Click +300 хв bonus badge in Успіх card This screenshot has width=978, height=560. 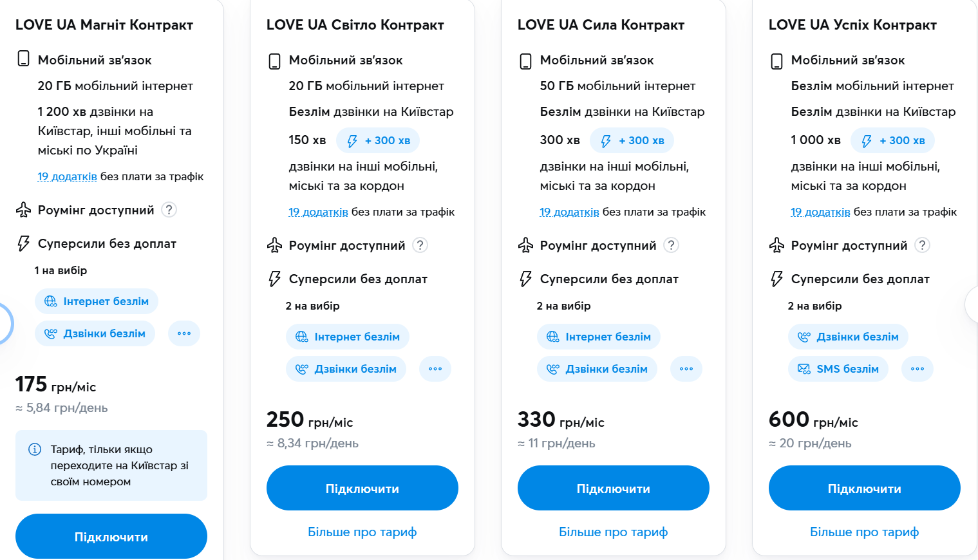[x=893, y=140]
